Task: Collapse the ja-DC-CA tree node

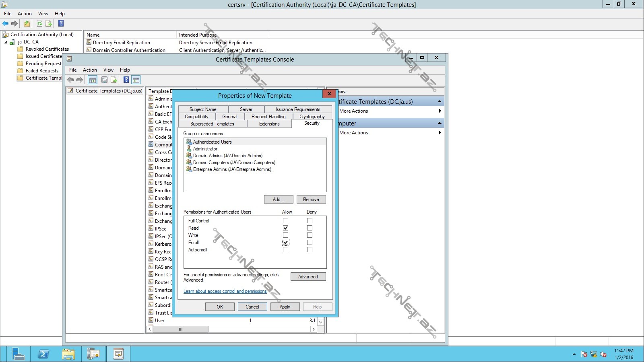Action: click(6, 42)
